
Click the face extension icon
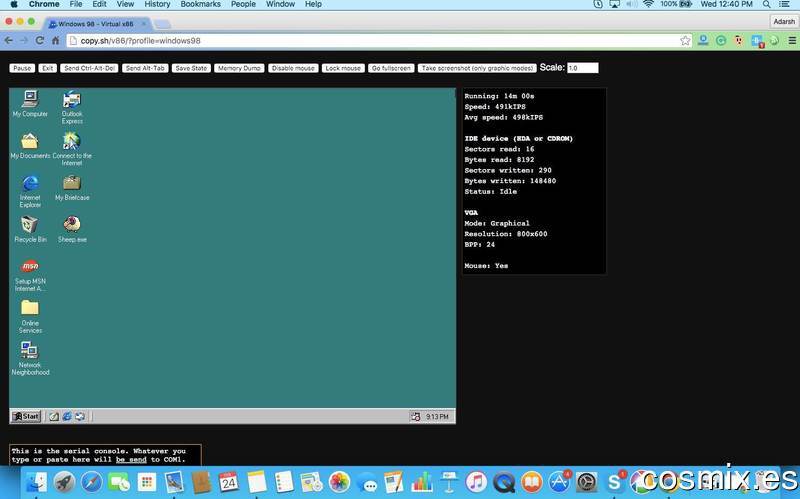(739, 40)
